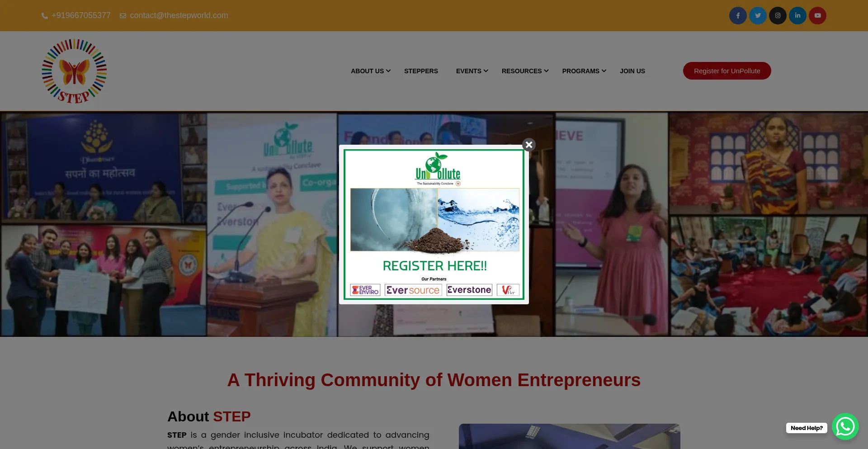Expand the Programs dropdown menu
The width and height of the screenshot is (868, 449).
[x=584, y=71]
